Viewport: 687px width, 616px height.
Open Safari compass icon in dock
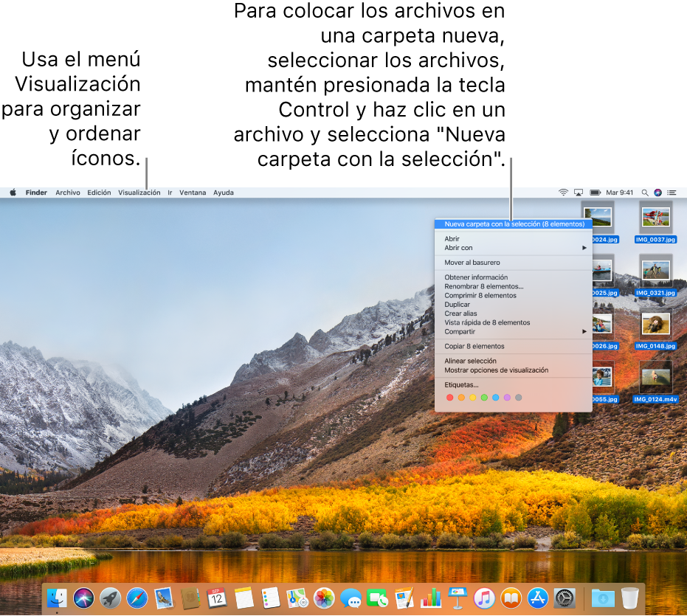[x=137, y=598]
